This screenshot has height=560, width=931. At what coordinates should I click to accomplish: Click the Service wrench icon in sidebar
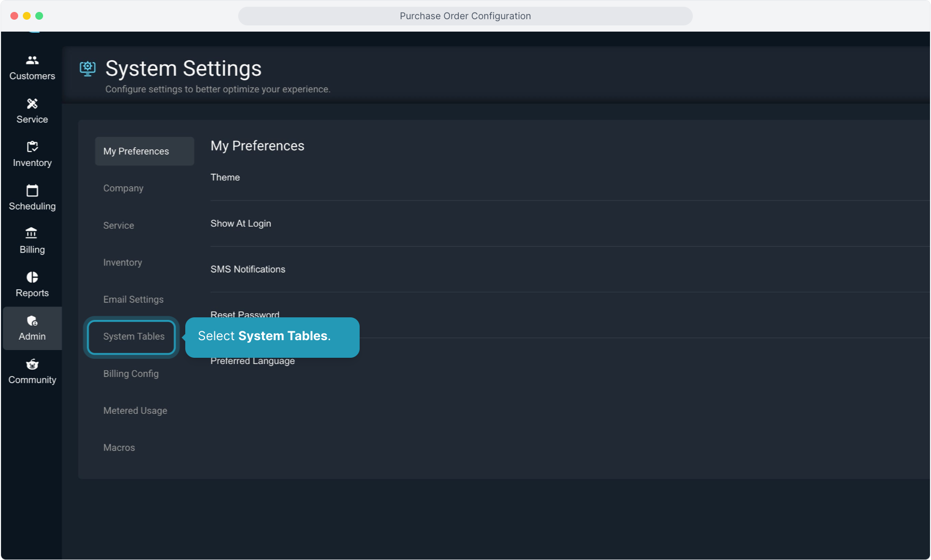[32, 104]
